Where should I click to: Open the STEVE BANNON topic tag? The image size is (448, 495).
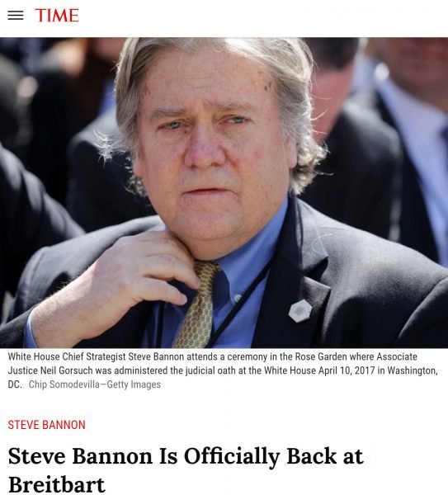tap(46, 425)
